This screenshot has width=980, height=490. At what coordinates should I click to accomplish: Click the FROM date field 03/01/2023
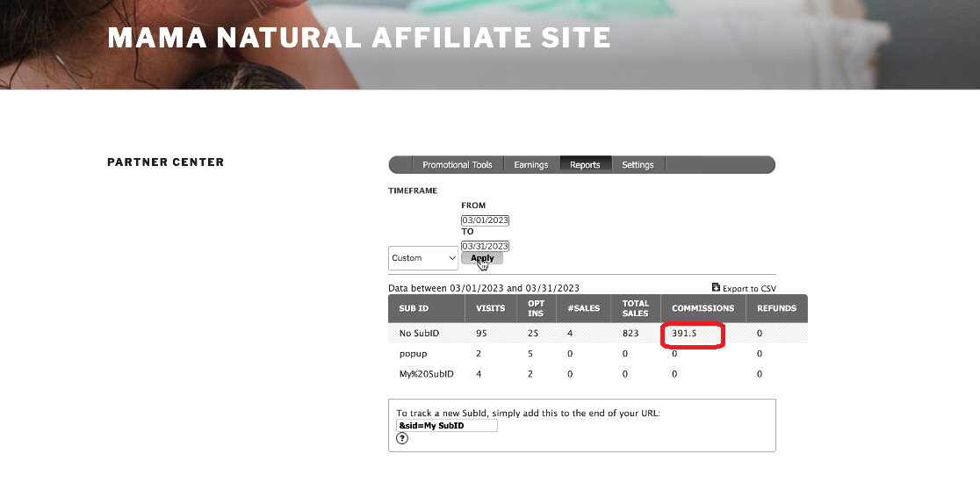485,220
